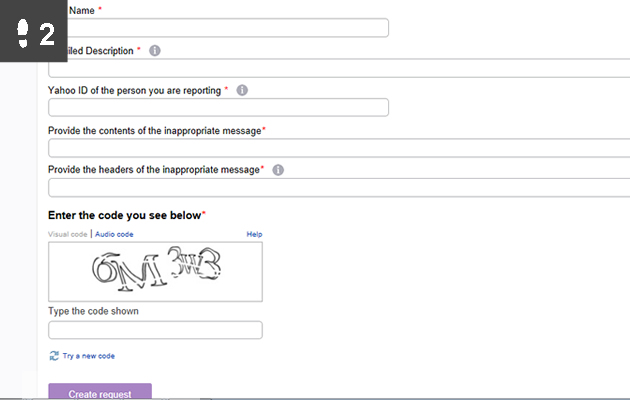Click the info icon beside message headers label
This screenshot has height=400, width=630.
(278, 170)
